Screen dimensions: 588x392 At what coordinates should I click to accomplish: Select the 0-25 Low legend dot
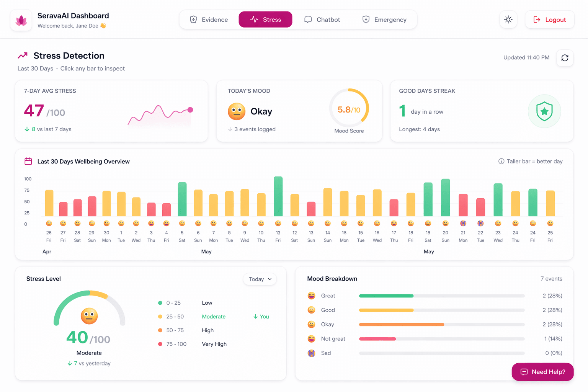tap(161, 302)
